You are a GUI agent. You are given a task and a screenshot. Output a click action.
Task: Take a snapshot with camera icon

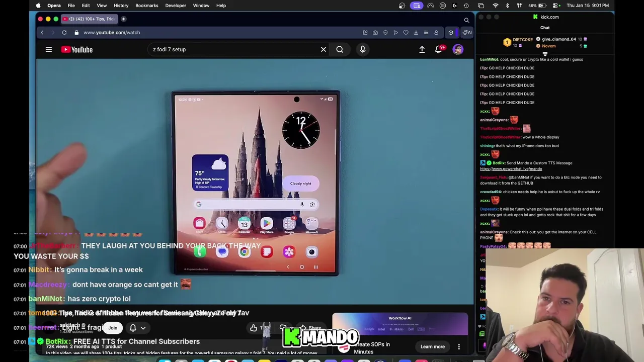pos(375,32)
